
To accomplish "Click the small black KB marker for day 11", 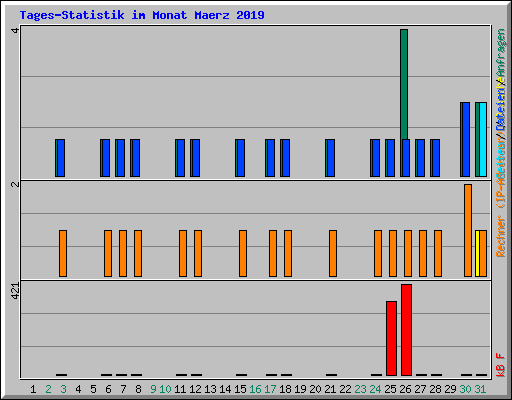I will click(x=182, y=375).
